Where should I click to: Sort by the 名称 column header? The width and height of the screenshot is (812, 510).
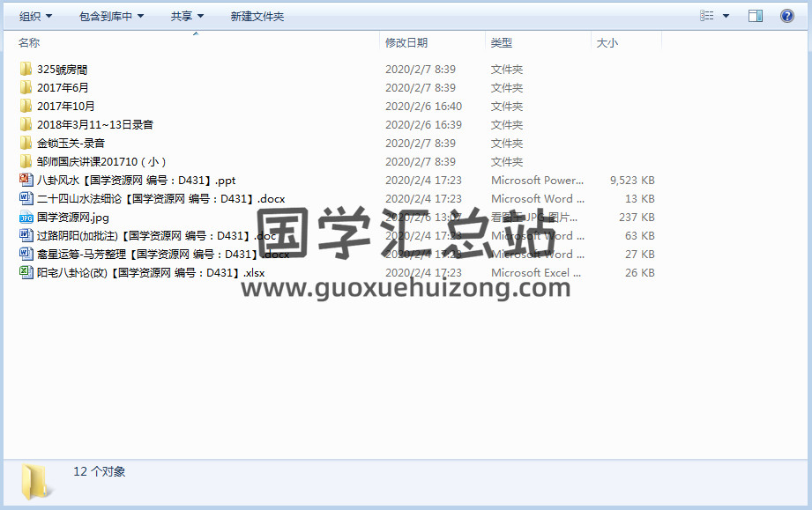click(x=29, y=43)
